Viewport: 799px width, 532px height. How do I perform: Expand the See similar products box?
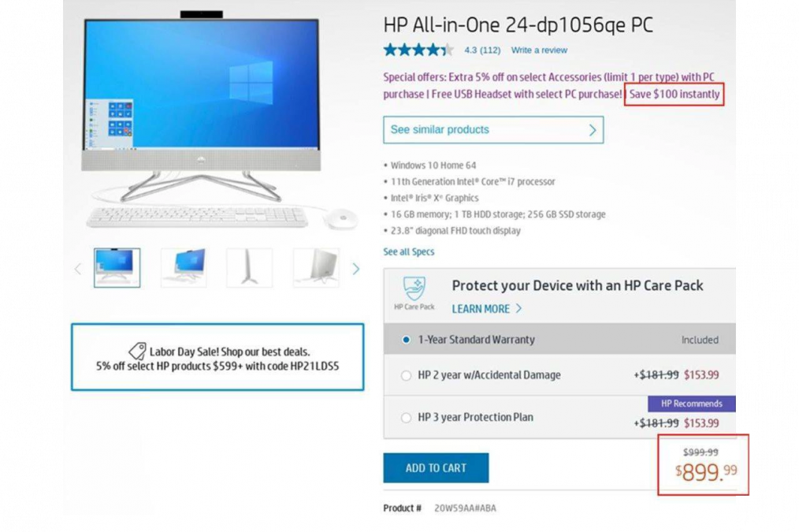493,130
